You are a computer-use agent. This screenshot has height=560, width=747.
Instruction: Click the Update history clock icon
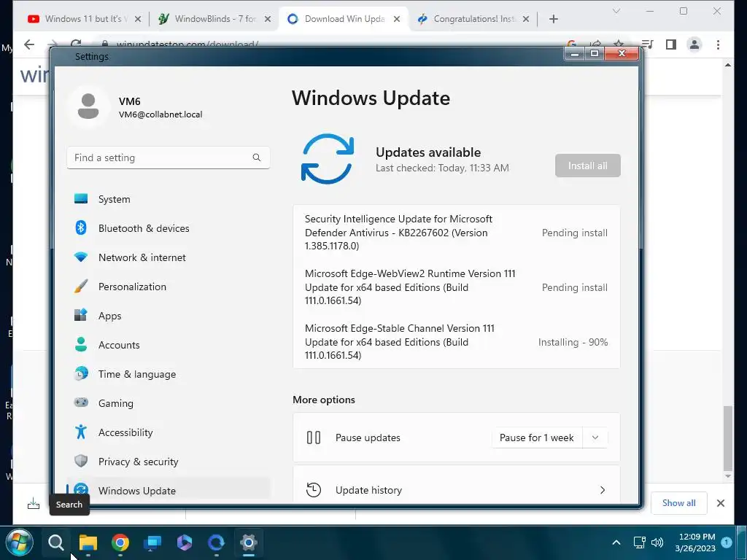click(314, 490)
